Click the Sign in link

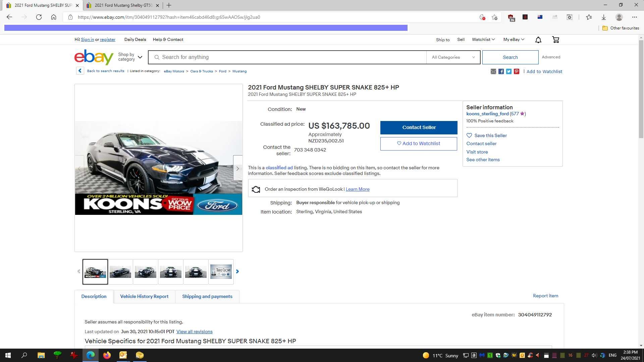pyautogui.click(x=88, y=40)
